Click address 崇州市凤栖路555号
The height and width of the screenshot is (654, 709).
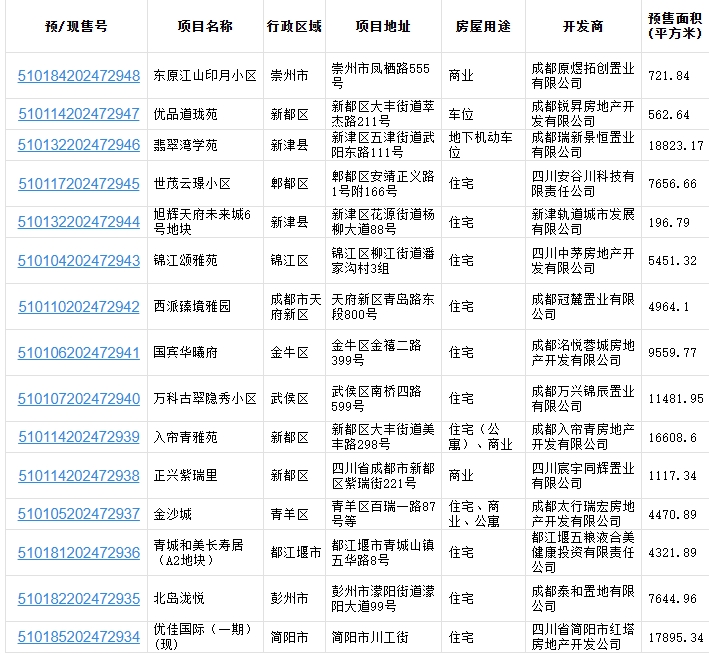pos(380,76)
